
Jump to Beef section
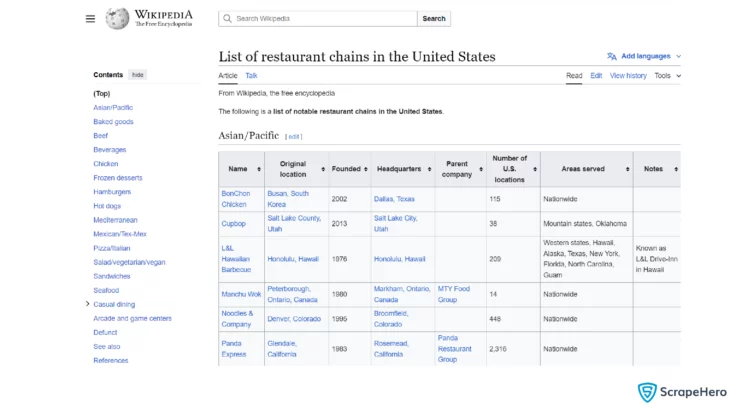click(x=101, y=135)
